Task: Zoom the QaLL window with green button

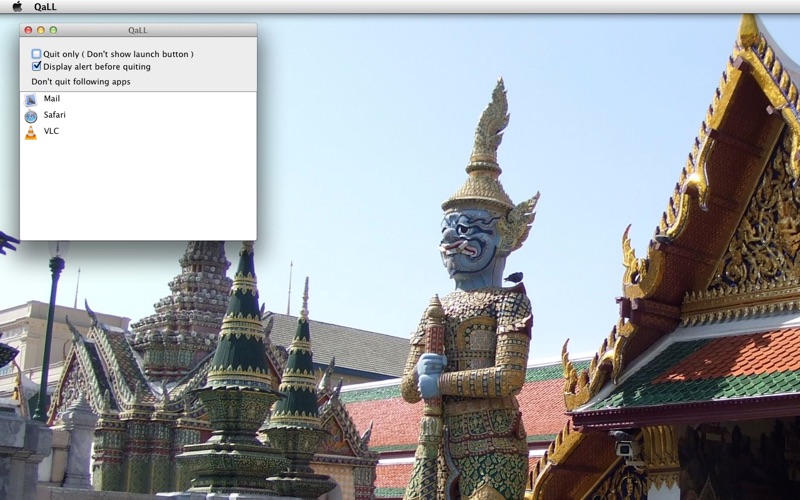Action: click(x=53, y=30)
